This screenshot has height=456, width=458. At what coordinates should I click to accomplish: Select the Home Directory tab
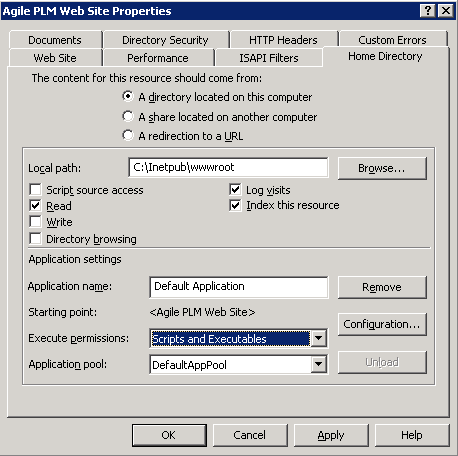[x=385, y=56]
